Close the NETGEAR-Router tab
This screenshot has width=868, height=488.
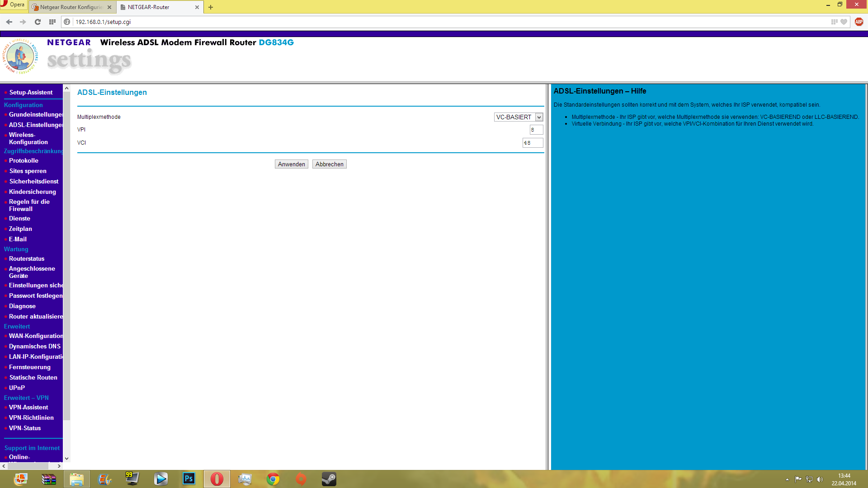(x=197, y=7)
